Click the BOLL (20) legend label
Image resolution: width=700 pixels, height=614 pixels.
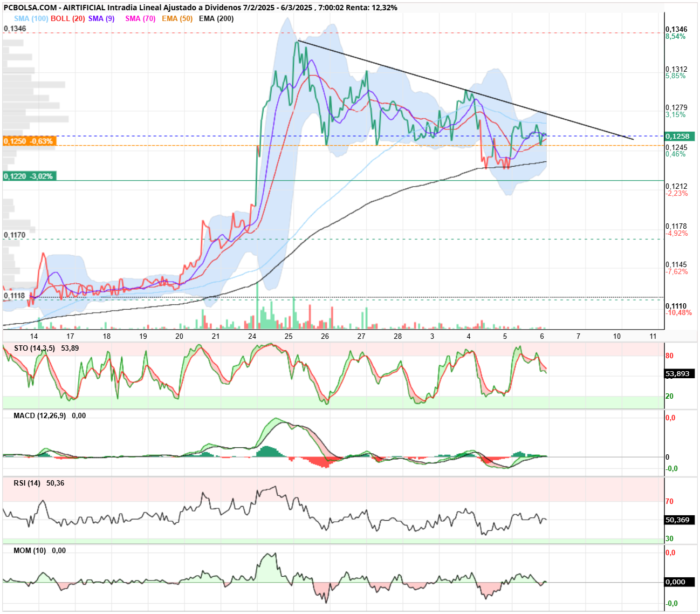click(x=68, y=18)
